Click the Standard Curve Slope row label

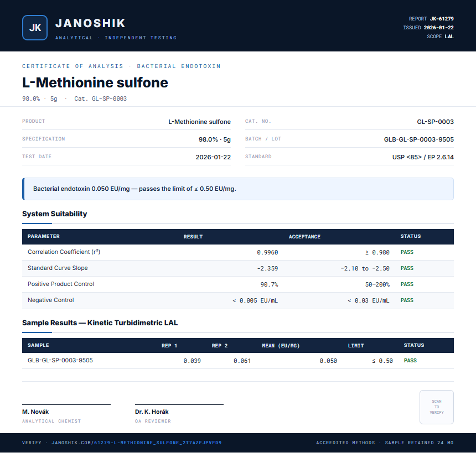pos(58,268)
